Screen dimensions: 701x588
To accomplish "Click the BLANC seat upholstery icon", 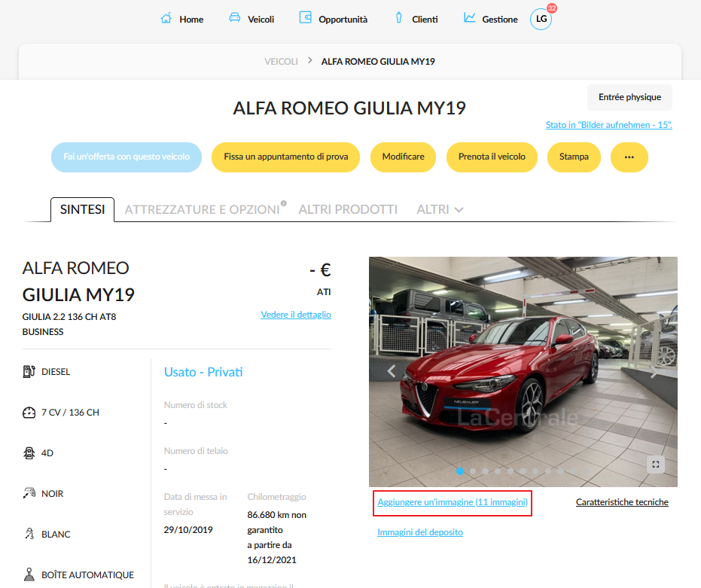I will coord(29,534).
